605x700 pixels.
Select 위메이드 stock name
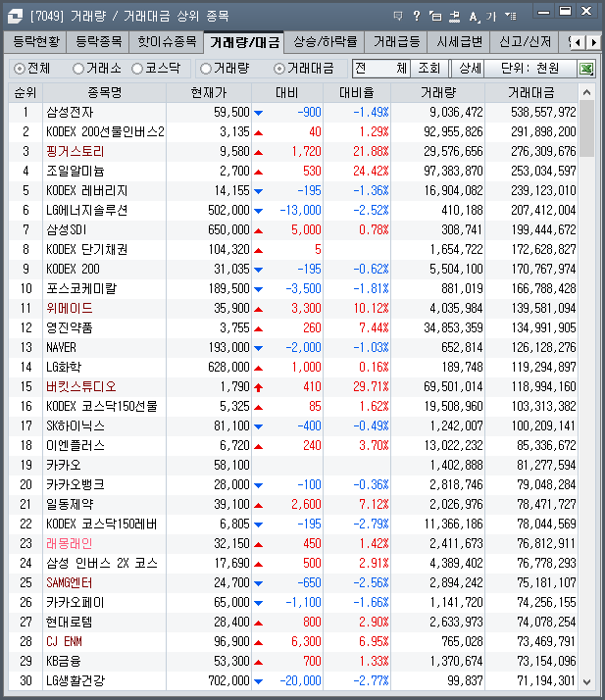click(70, 309)
